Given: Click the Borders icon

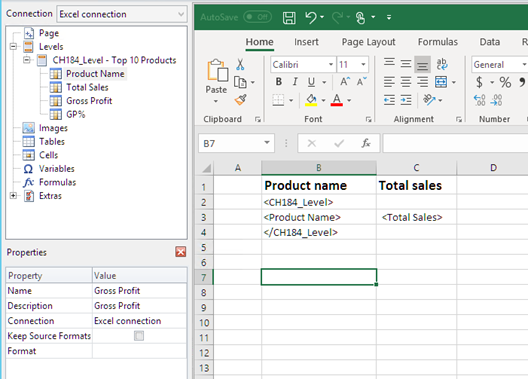Looking at the screenshot, I should pyautogui.click(x=278, y=100).
